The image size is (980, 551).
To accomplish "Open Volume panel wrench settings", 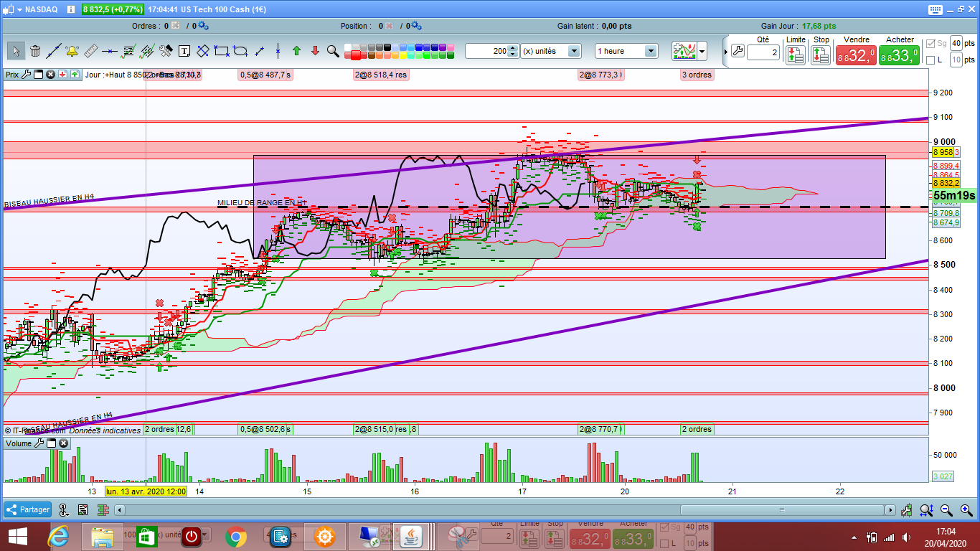I will pos(39,443).
